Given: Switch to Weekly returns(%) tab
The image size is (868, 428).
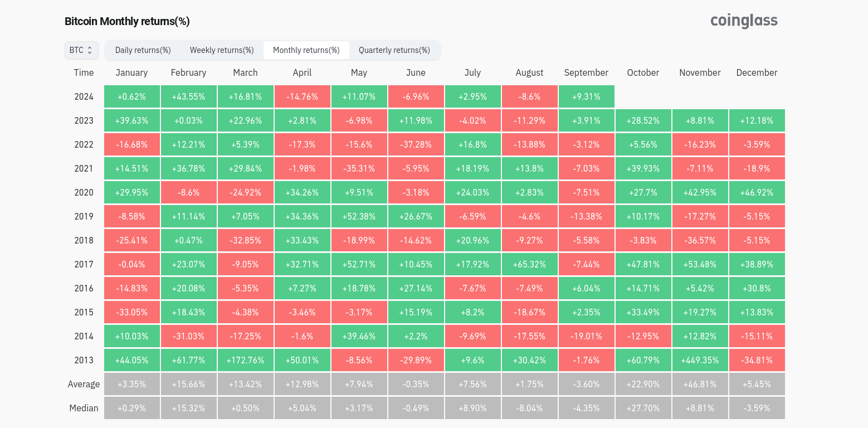Looking at the screenshot, I should tap(222, 50).
